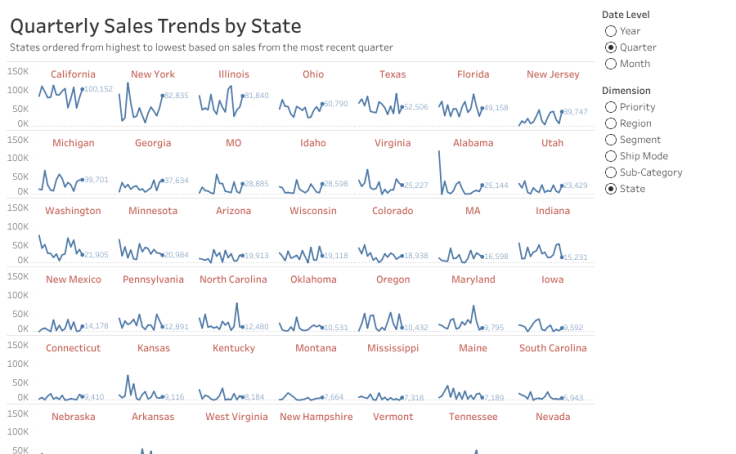Click California's 100,152 latest-quarter data label
The width and height of the screenshot is (736, 454).
99,89
